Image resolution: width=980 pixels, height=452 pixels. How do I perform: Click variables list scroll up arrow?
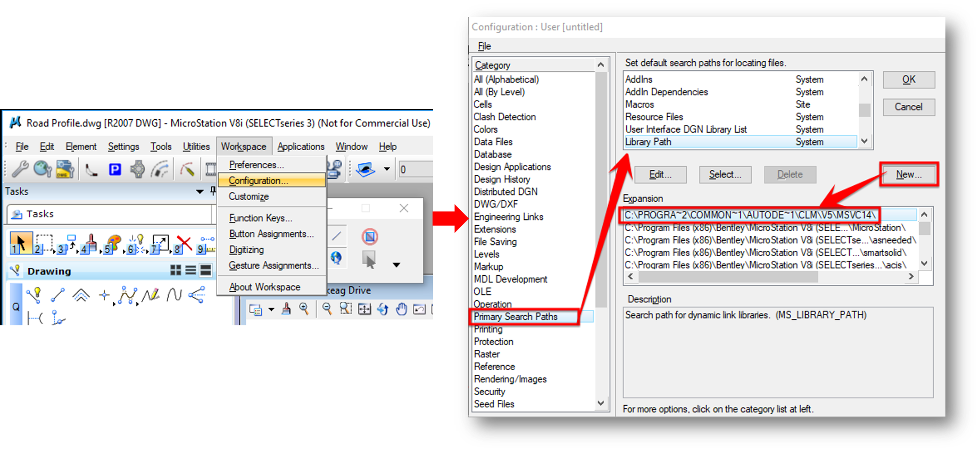pyautogui.click(x=865, y=79)
